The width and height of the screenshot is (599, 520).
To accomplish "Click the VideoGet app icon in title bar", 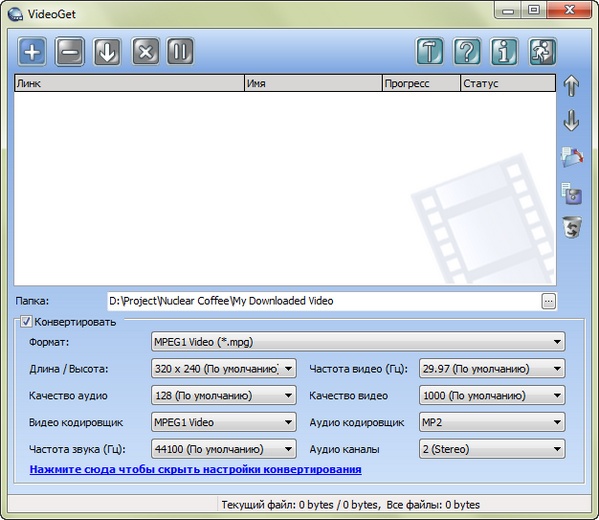I will click(15, 14).
